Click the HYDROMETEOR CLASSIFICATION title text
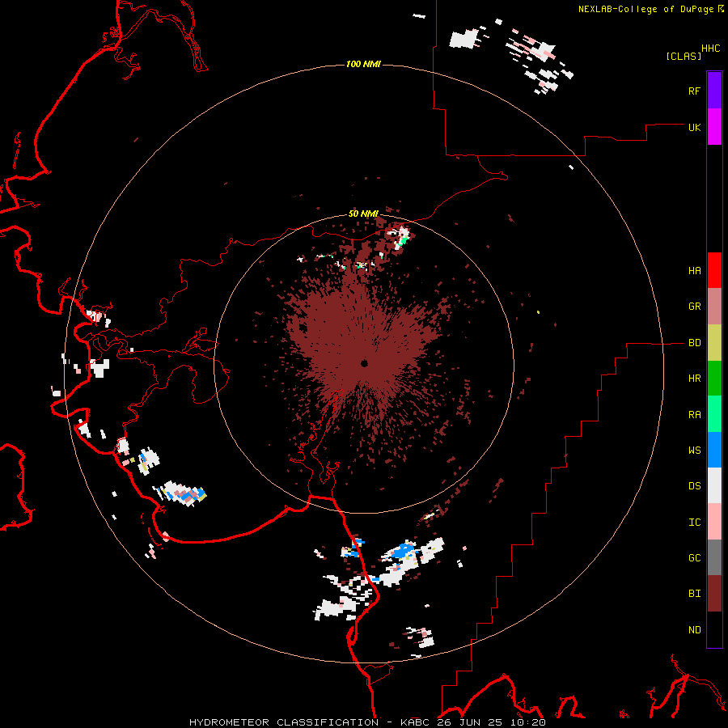Image resolution: width=728 pixels, height=728 pixels. (284, 722)
